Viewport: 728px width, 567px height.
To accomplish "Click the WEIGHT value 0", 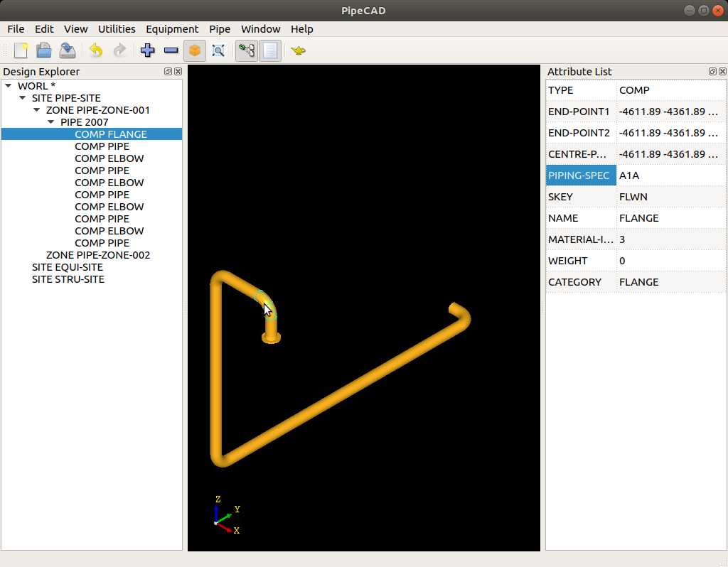I will [671, 261].
